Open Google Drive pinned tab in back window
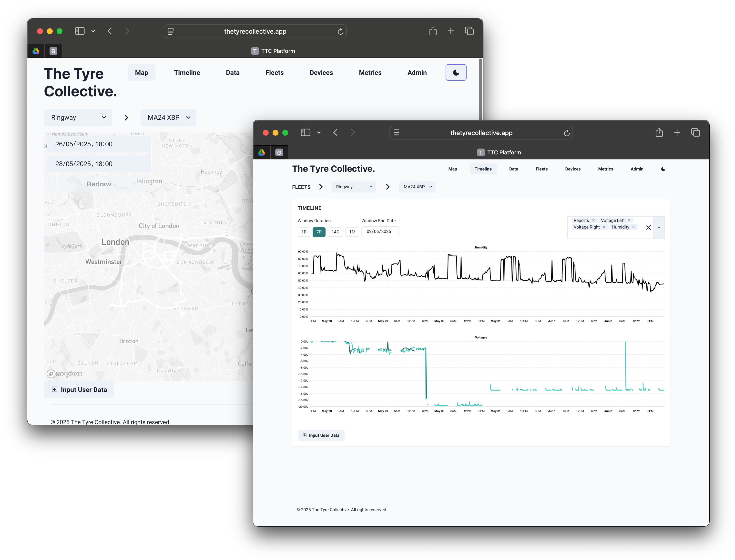This screenshot has height=560, width=735. click(36, 51)
